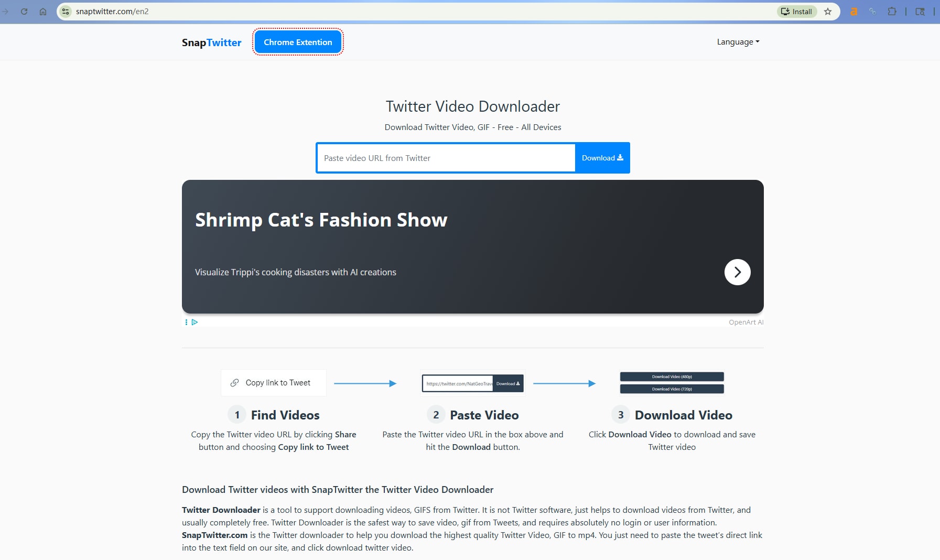Click the AdChoices triangle icon

(x=195, y=322)
